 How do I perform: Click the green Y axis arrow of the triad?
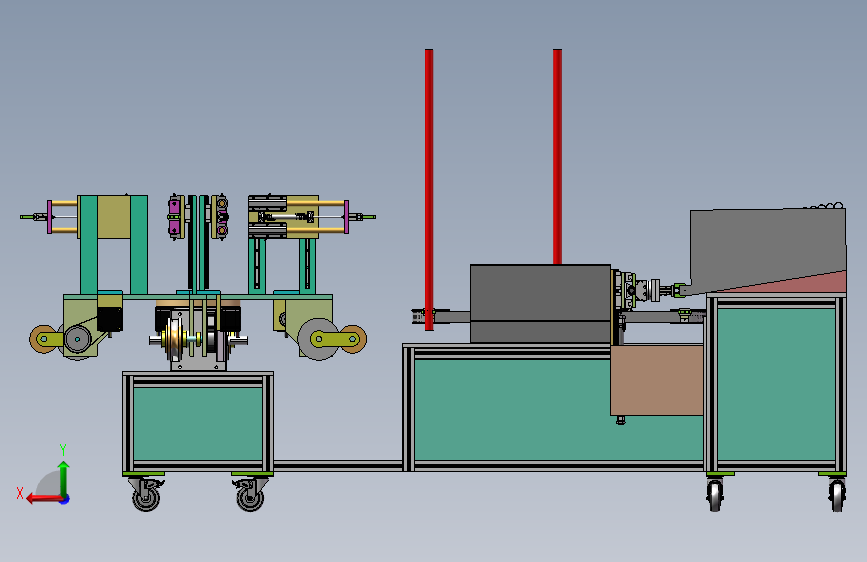tap(64, 478)
